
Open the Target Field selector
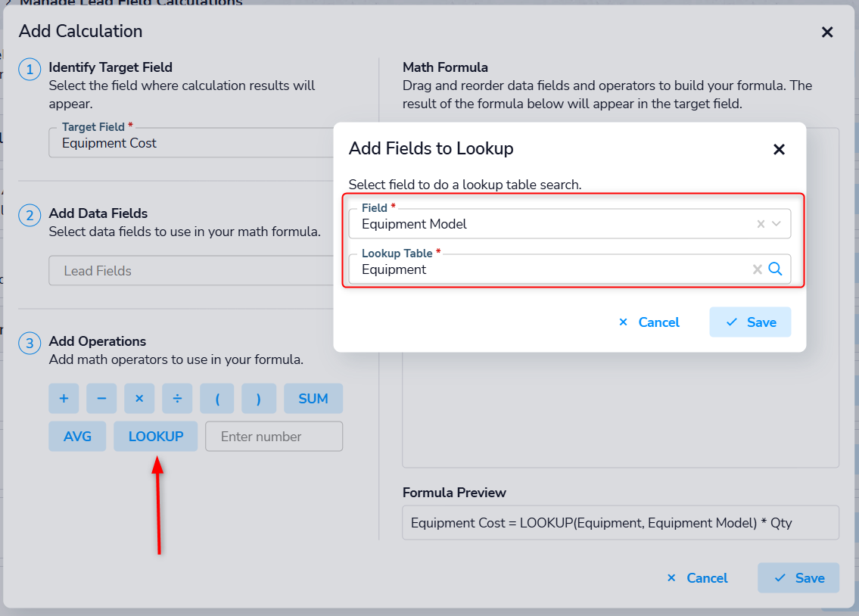(x=189, y=143)
